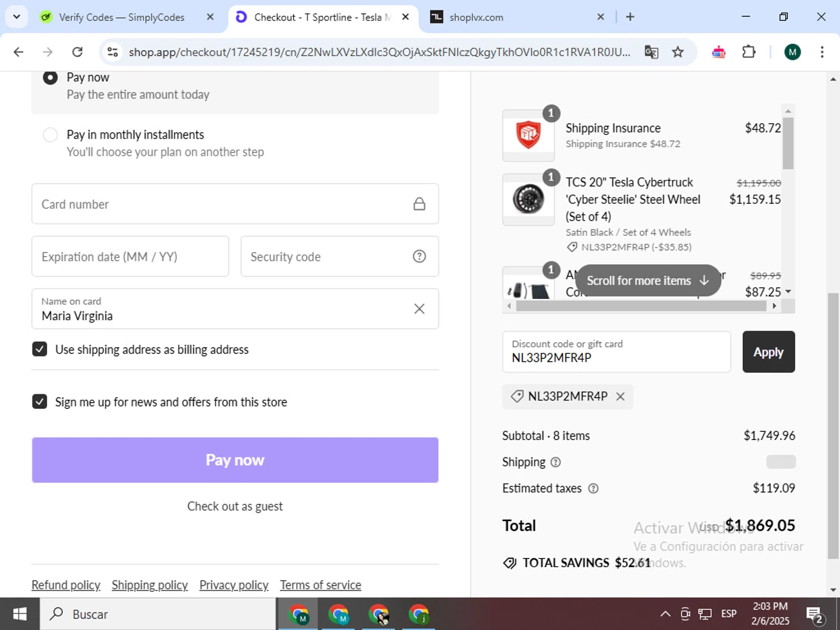
Task: Switch to Verify Codes SimplyCodes tab
Action: pos(122,17)
